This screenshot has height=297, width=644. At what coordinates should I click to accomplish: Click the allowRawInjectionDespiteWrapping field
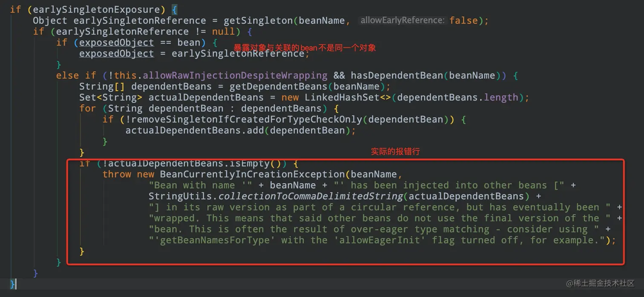(235, 75)
